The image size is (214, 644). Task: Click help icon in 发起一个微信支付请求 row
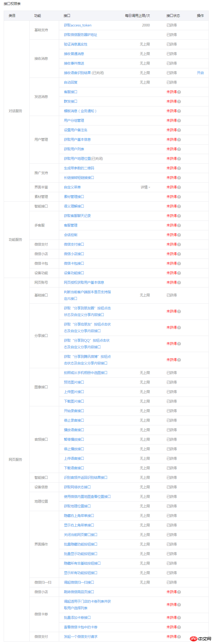point(179,637)
